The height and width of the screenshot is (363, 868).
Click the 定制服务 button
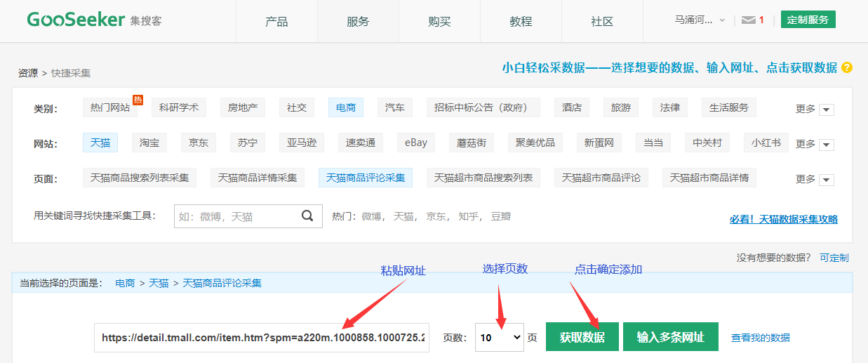tap(808, 20)
